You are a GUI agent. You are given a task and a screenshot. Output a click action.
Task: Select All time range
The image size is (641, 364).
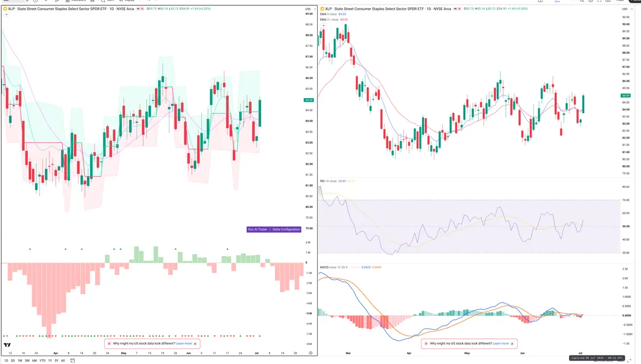point(63,360)
